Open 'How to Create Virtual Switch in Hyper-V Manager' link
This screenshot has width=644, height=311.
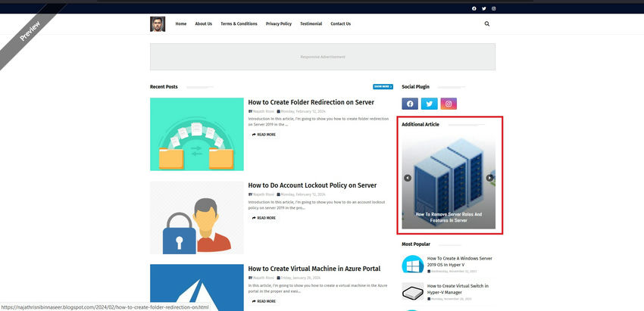458,289
